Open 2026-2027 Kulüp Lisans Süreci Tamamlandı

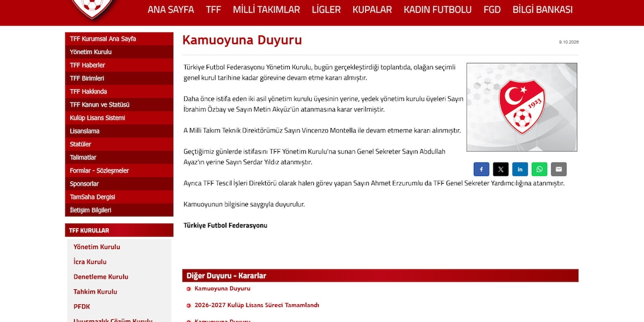(x=257, y=305)
